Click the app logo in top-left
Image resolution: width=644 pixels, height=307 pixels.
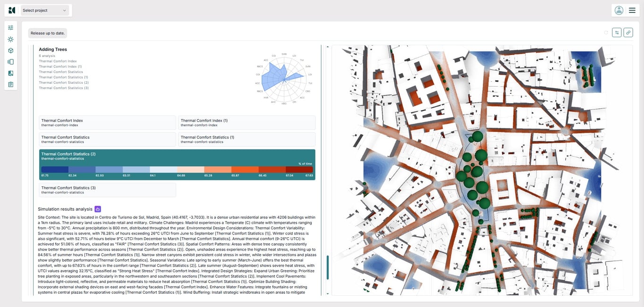[12, 10]
